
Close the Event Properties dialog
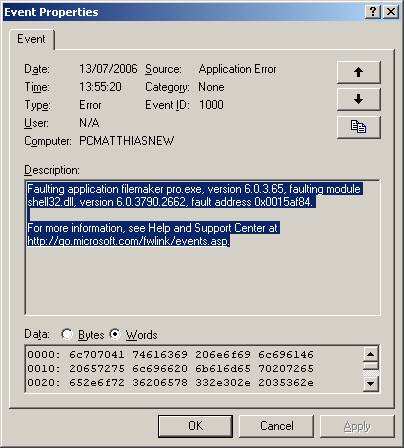click(x=391, y=12)
